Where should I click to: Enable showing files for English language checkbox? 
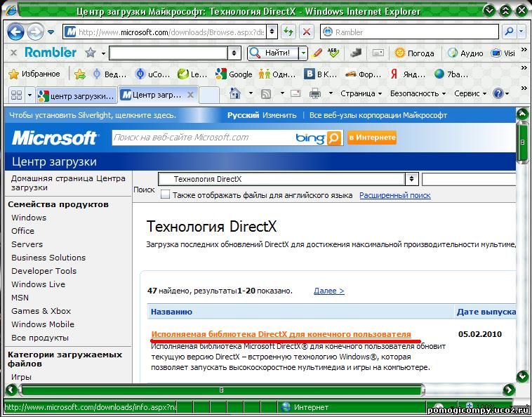coord(165,194)
